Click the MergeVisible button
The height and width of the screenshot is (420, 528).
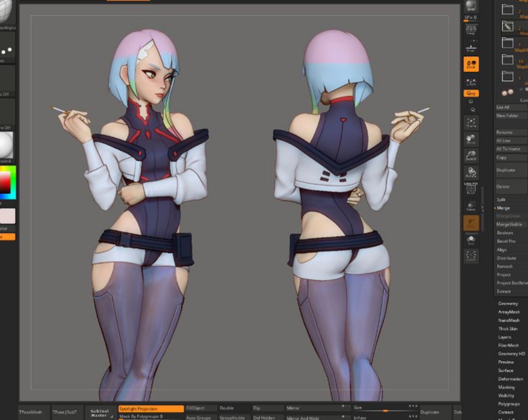pyautogui.click(x=509, y=225)
